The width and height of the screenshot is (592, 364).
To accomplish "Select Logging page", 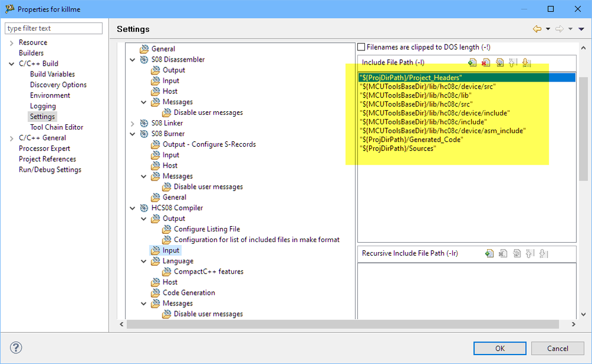I will pyautogui.click(x=43, y=106).
